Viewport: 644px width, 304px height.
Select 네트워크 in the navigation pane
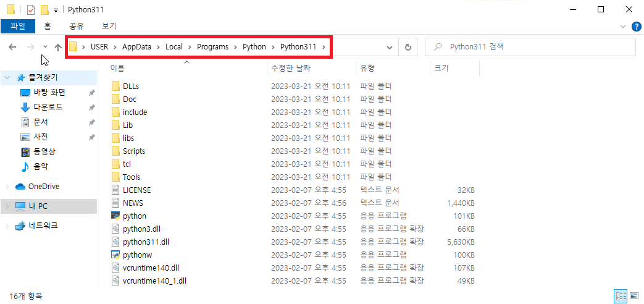click(x=43, y=226)
